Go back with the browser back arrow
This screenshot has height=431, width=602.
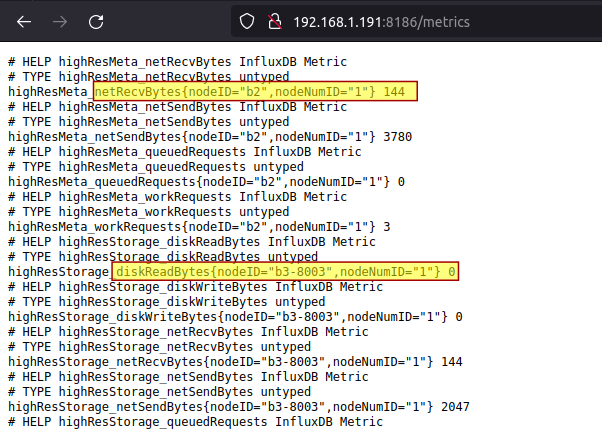coord(24,22)
